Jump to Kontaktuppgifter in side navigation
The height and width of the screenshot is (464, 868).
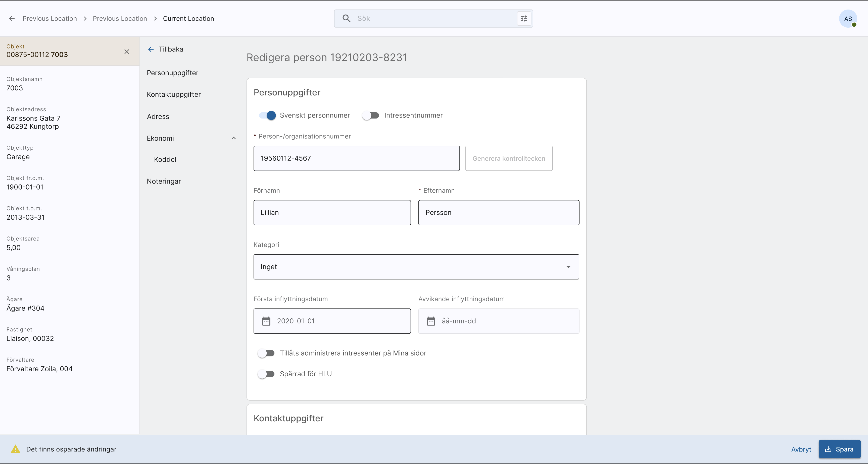point(174,94)
